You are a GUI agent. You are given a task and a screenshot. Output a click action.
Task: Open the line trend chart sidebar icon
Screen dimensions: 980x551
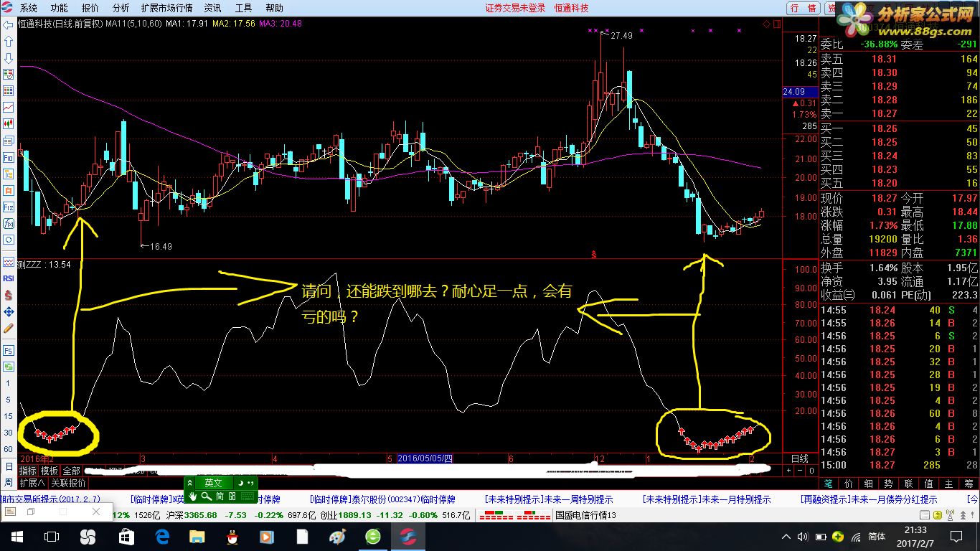pyautogui.click(x=9, y=107)
